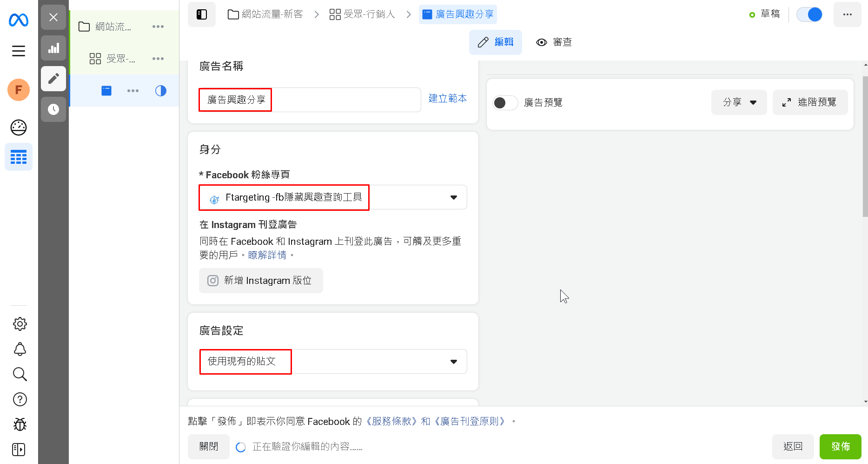Click the 關閉 button
The width and height of the screenshot is (868, 464).
pyautogui.click(x=209, y=447)
